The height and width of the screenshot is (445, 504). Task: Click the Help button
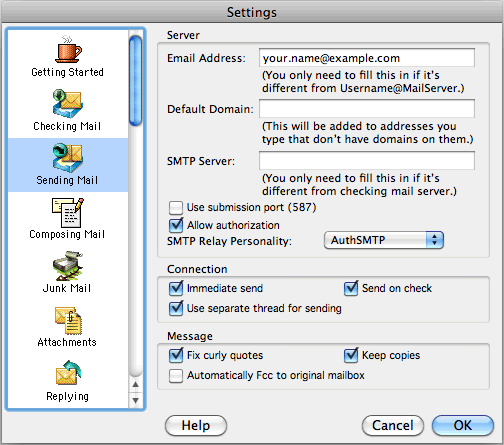(196, 426)
